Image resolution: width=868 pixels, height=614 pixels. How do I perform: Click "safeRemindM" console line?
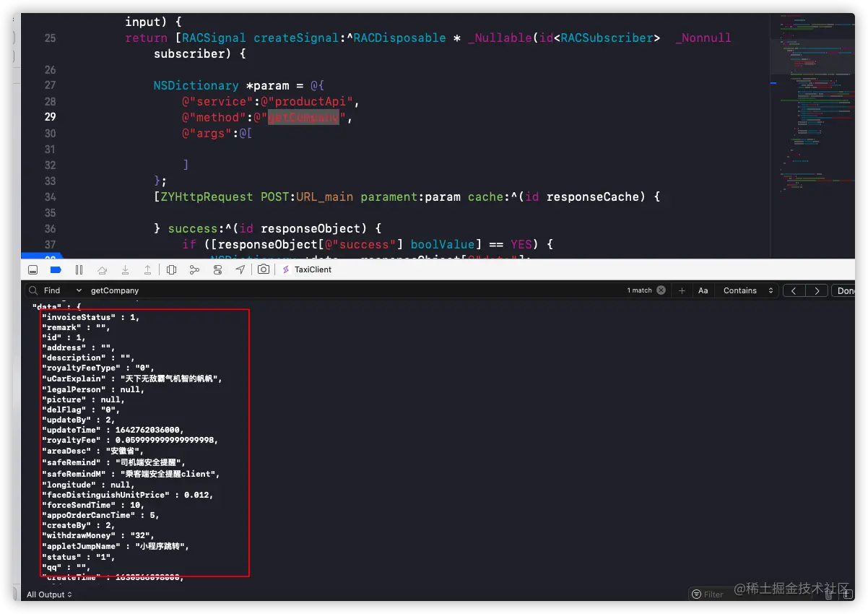tap(131, 474)
